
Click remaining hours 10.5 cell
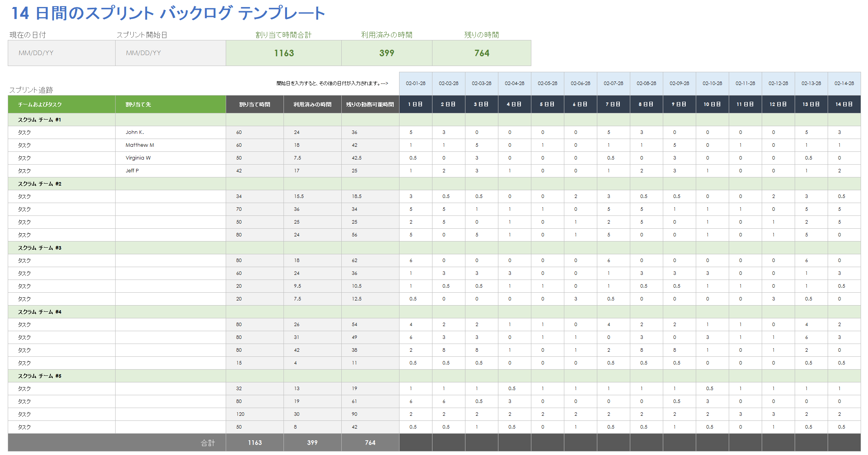pyautogui.click(x=370, y=286)
